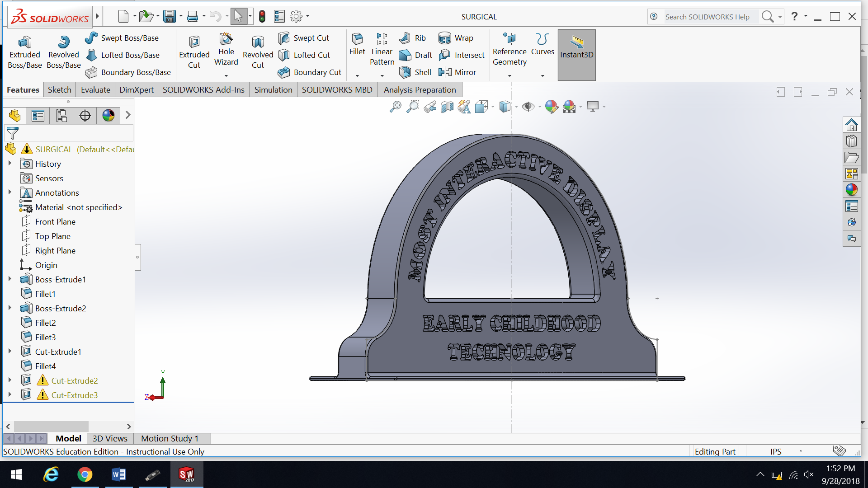Viewport: 868px width, 488px height.
Task: Open the Section View icon
Action: click(x=447, y=107)
